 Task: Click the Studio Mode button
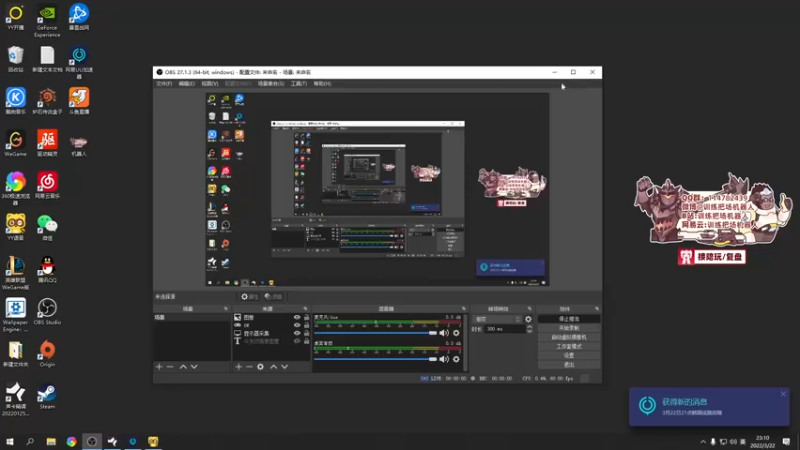point(569,346)
